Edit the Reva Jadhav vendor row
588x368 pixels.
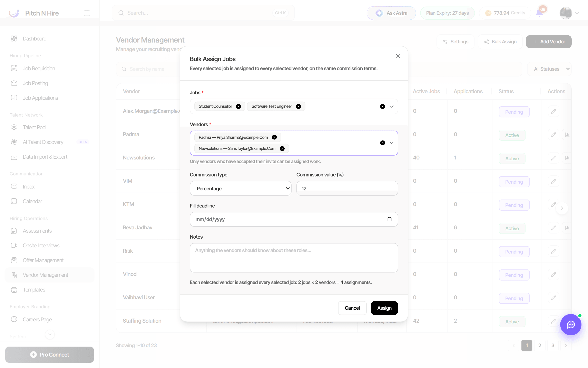pyautogui.click(x=553, y=228)
